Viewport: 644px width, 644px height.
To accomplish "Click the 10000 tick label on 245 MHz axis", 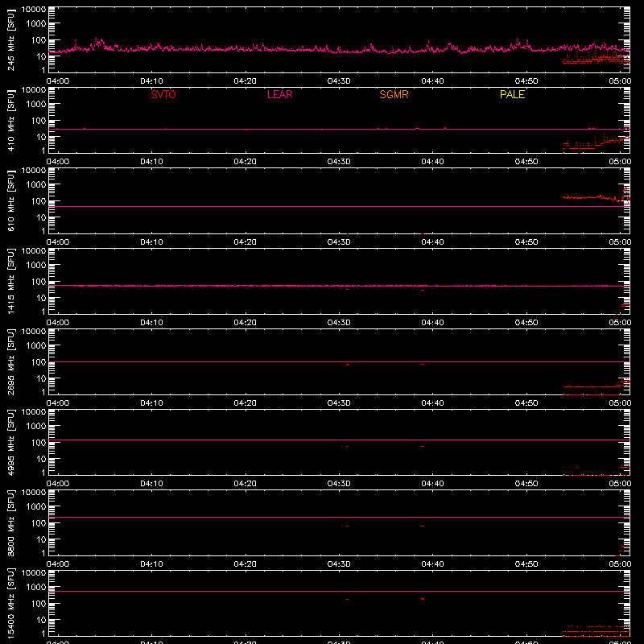I will point(34,10).
